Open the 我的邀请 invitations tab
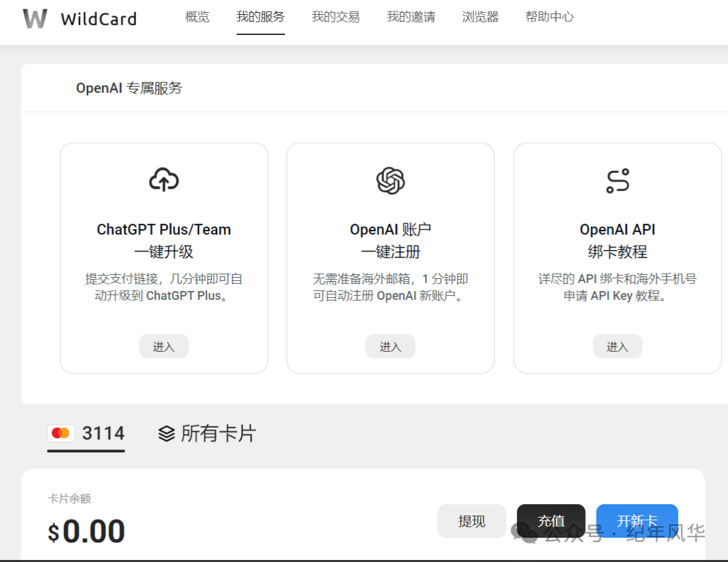728x562 pixels. pos(411,17)
